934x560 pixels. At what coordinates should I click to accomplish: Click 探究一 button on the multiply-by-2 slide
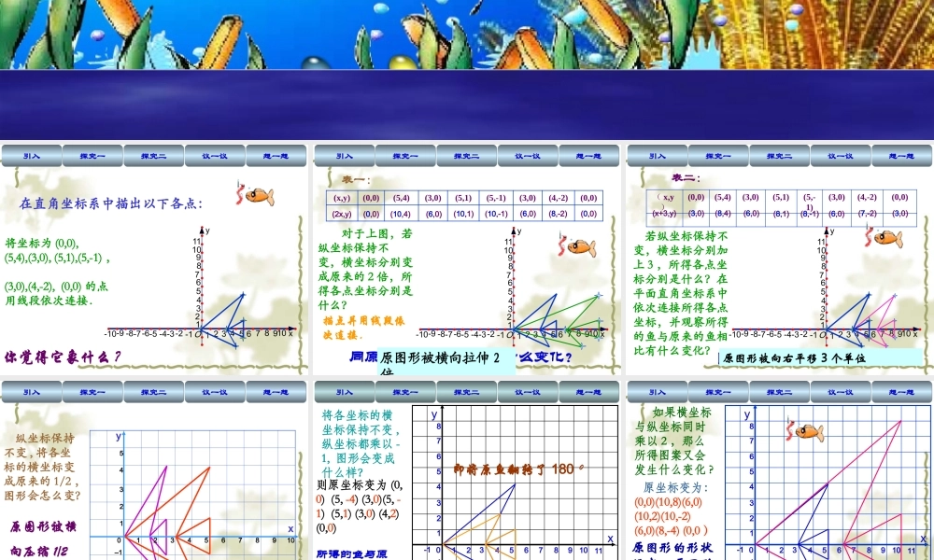[x=718, y=392]
